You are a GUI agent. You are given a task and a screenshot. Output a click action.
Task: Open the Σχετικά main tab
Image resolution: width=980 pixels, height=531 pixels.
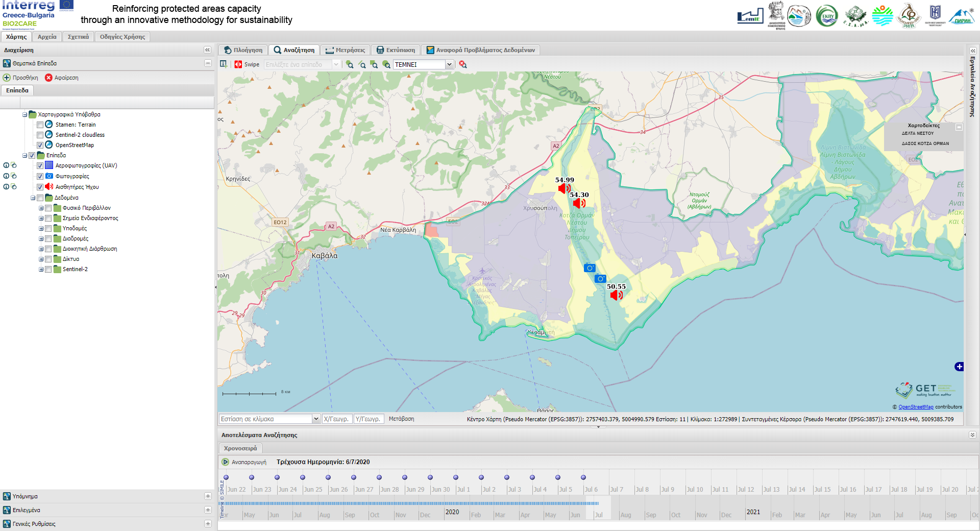coord(78,37)
